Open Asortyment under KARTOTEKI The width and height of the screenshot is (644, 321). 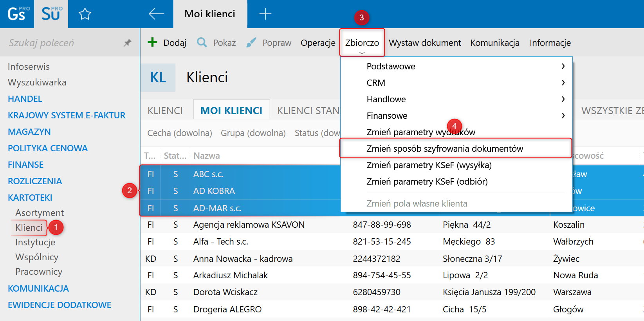coord(40,213)
